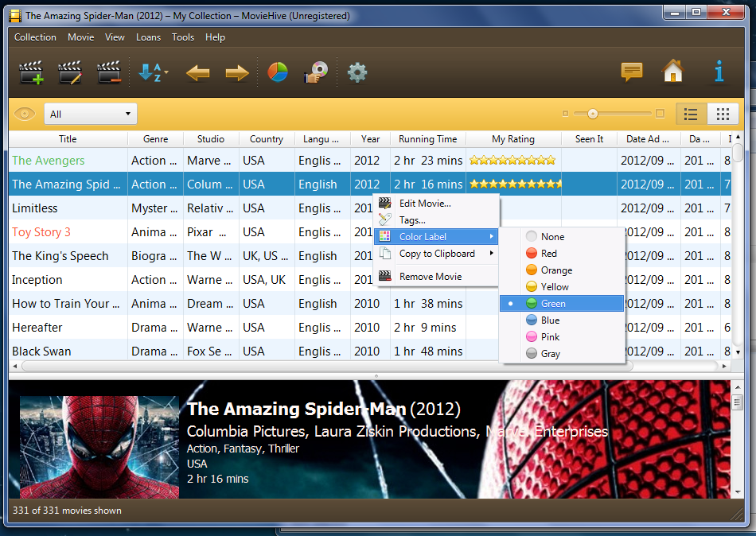Open the Tools menu
Image resolution: width=756 pixels, height=536 pixels.
click(183, 37)
